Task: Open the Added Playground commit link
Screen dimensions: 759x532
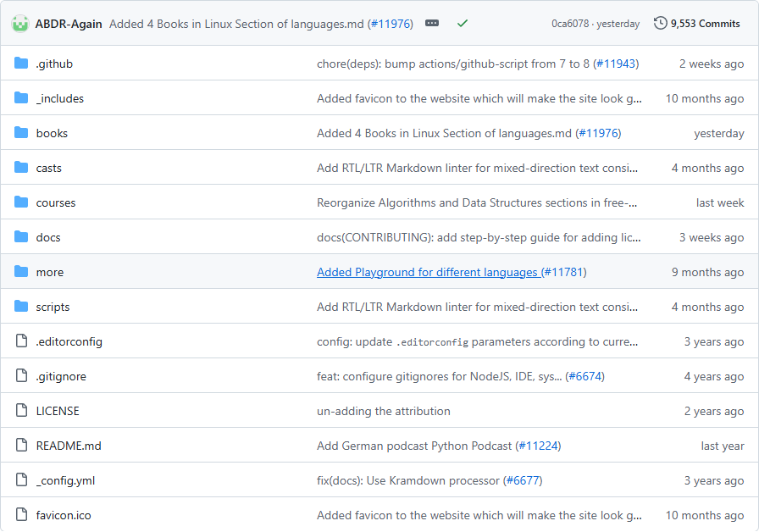Action: point(429,272)
